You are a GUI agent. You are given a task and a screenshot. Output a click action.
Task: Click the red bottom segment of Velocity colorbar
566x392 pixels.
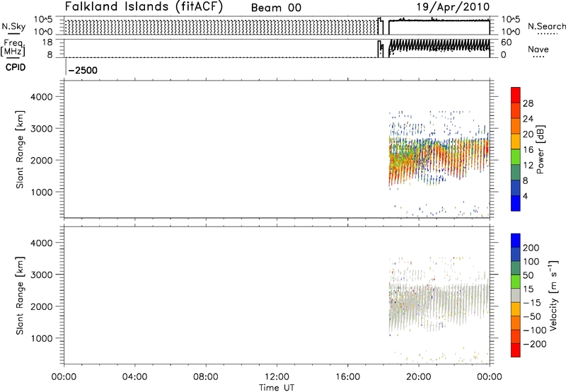pos(516,350)
